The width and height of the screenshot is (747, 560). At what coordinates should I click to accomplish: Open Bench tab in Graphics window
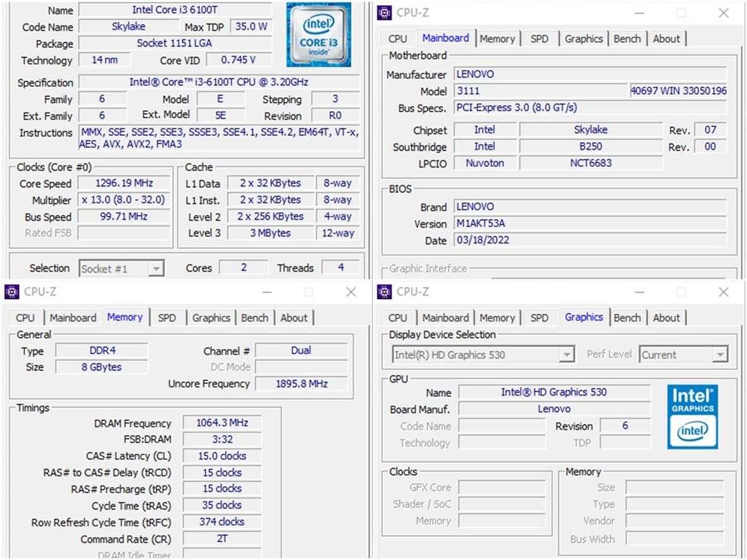[x=627, y=318]
